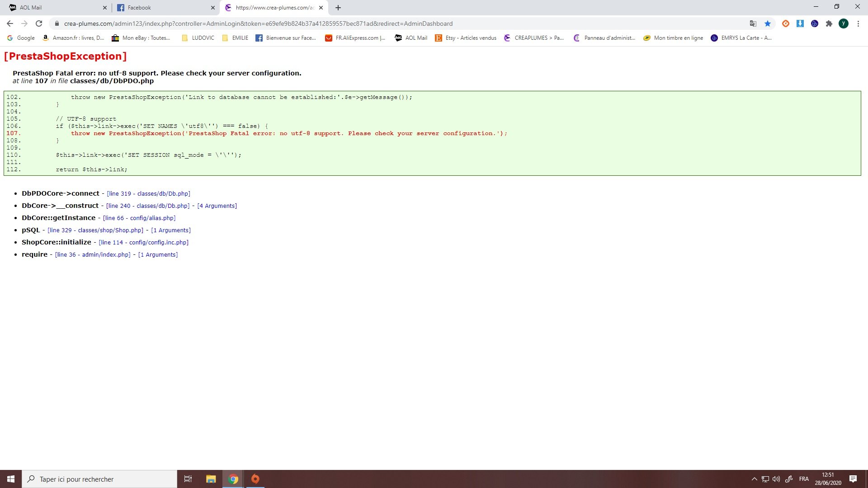The width and height of the screenshot is (868, 488).
Task: Open the Amazon.fr bookmark
Action: 73,38
